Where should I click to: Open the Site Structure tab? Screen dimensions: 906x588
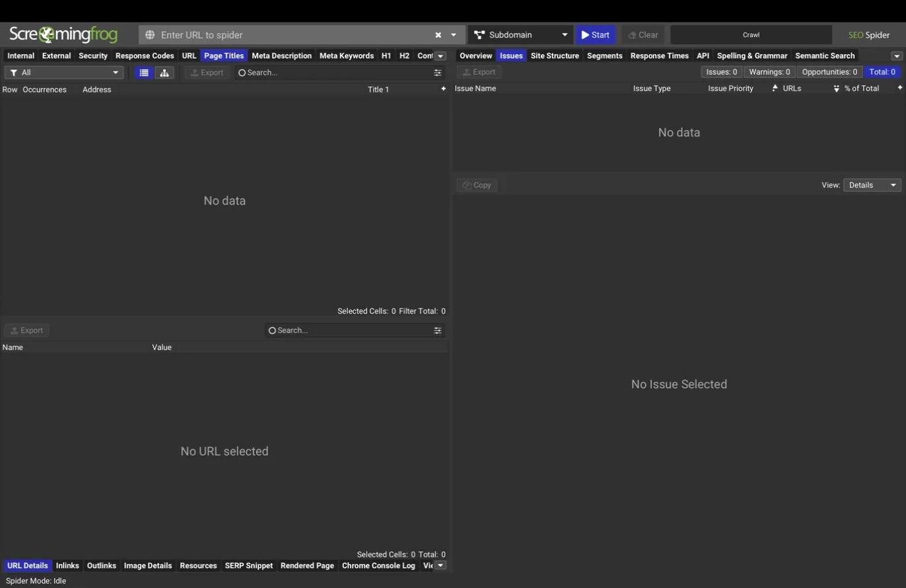(555, 56)
